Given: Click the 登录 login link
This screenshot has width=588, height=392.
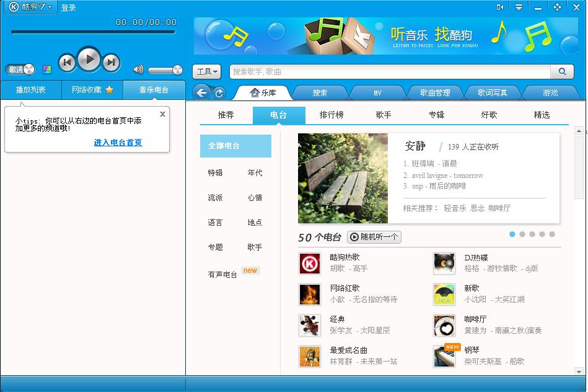Looking at the screenshot, I should (x=68, y=7).
